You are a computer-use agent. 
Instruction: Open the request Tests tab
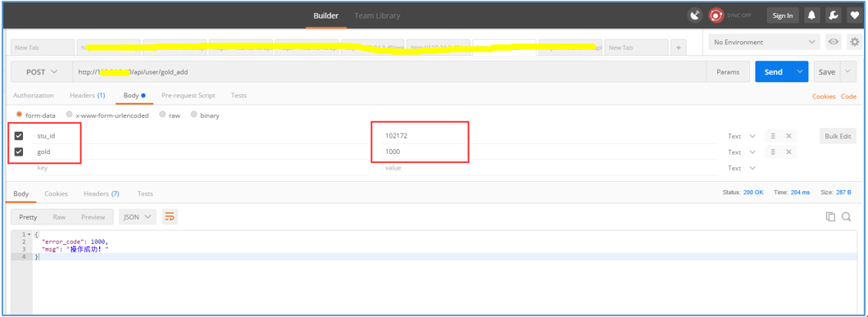coord(239,95)
